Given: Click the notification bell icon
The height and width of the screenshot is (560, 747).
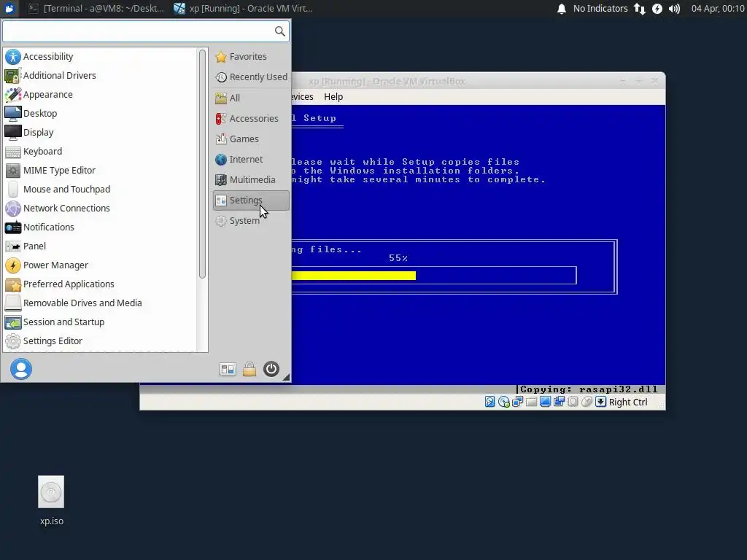Looking at the screenshot, I should [562, 9].
